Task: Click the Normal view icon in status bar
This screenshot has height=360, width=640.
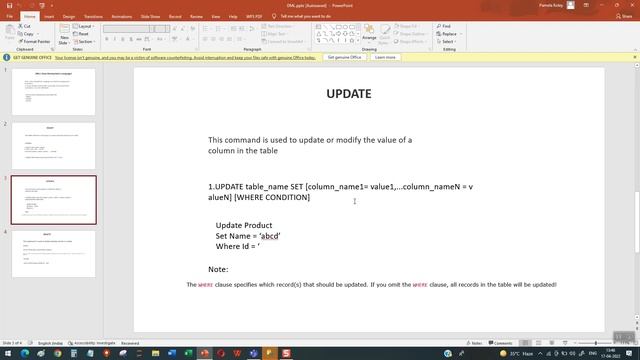Action: (525, 343)
